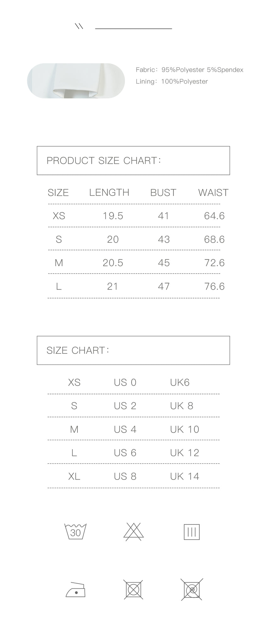
Task: Click the do not tumble dry icon
Action: point(133,590)
